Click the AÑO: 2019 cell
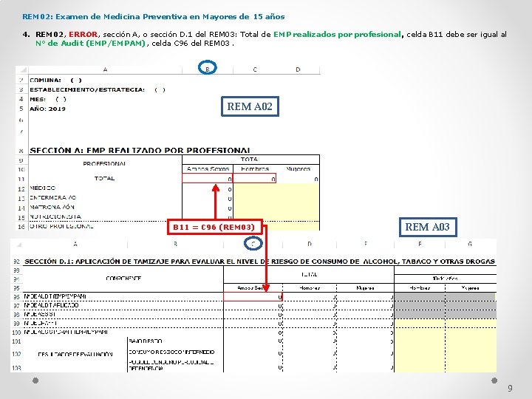This screenshot has width=532, height=399. coord(47,109)
